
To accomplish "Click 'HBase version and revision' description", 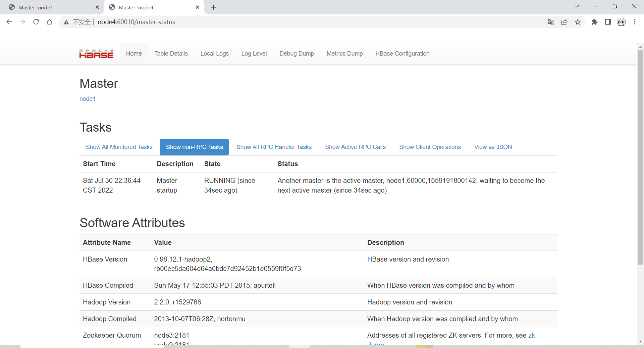I will tap(408, 259).
